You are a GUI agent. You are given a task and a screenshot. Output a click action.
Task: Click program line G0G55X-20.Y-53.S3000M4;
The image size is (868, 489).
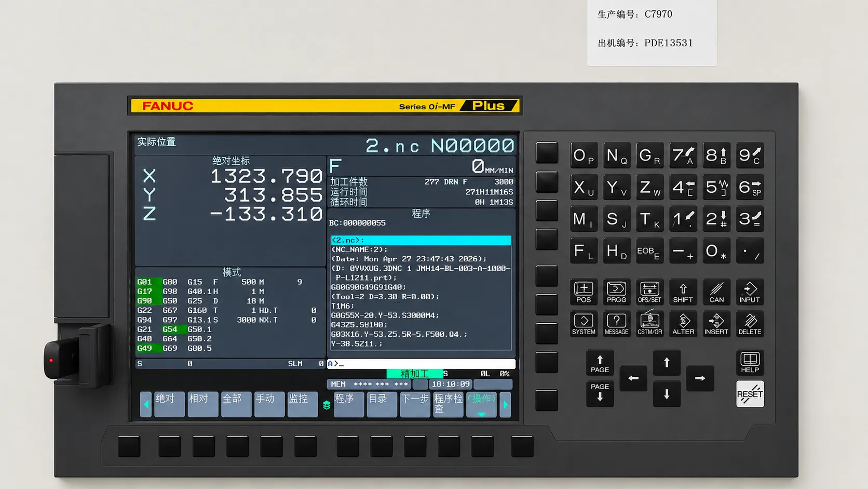385,315
